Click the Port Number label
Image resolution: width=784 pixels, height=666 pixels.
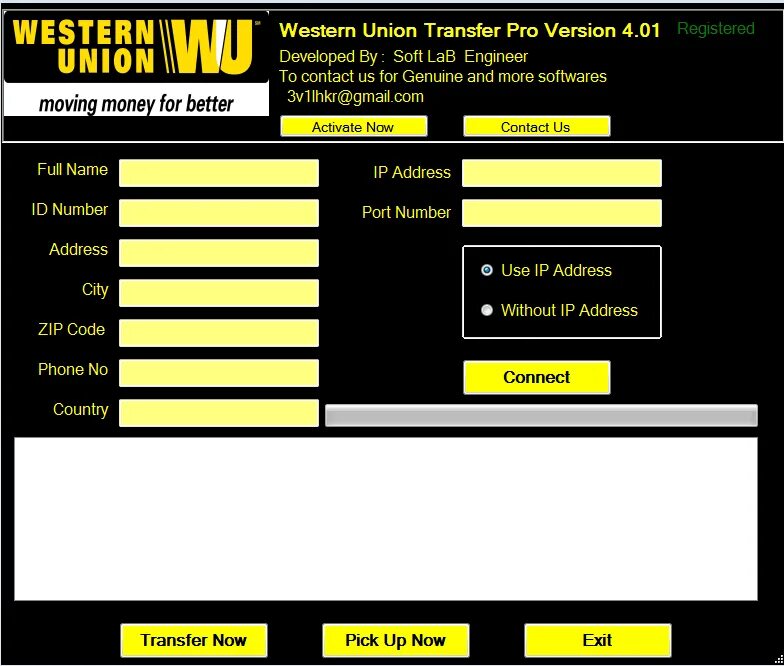click(x=406, y=212)
